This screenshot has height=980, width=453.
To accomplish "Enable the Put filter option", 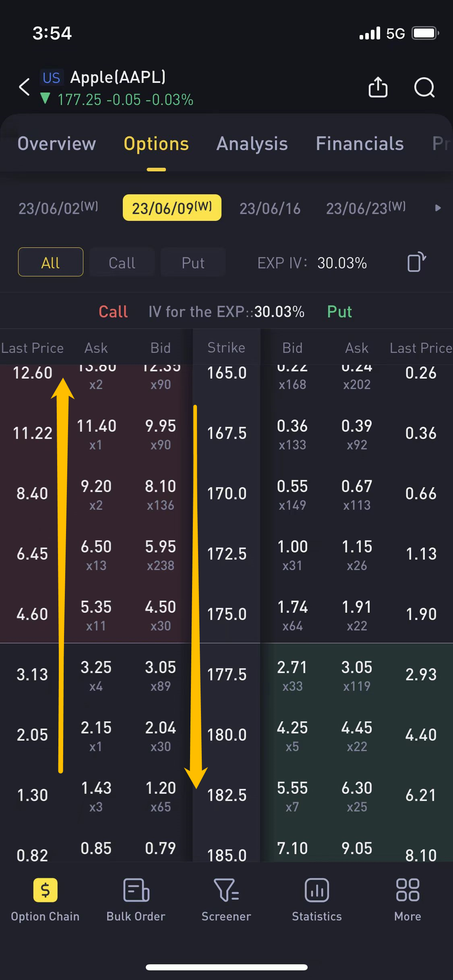I will [x=193, y=262].
